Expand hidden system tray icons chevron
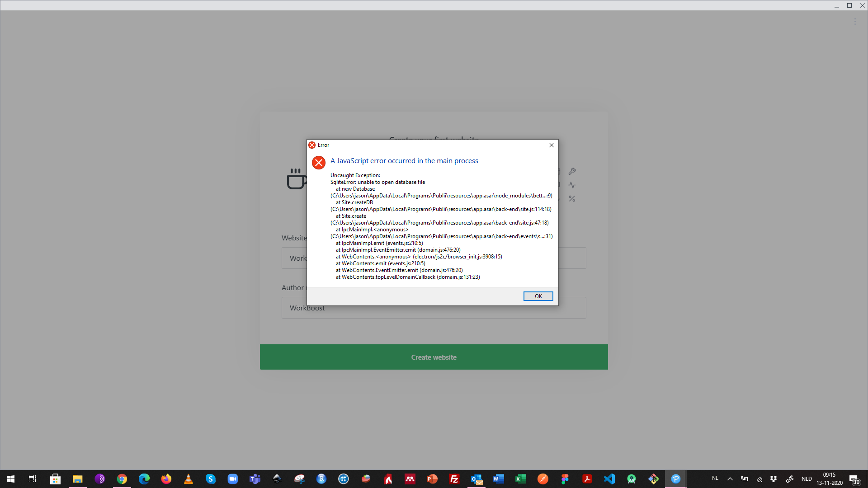This screenshot has width=868, height=488. [730, 479]
